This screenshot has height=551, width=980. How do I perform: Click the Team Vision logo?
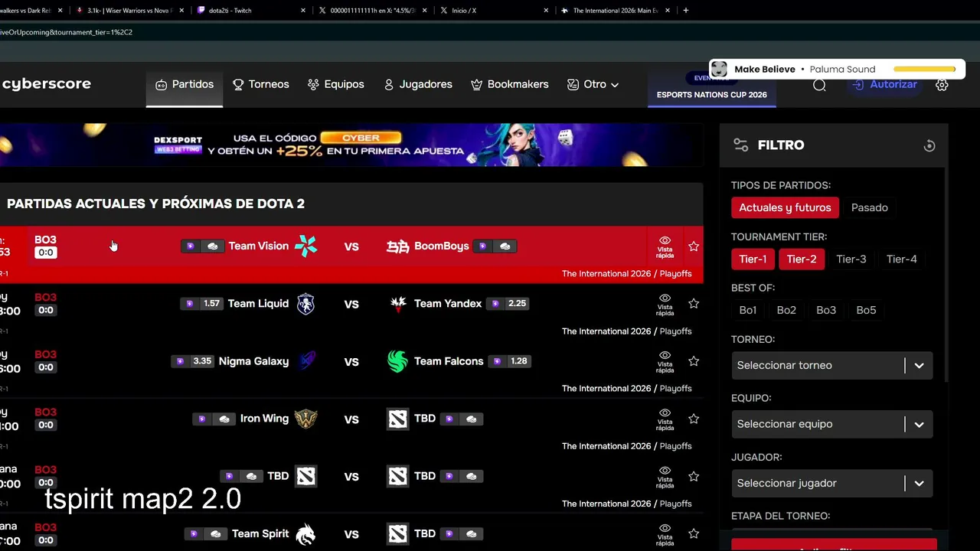click(305, 246)
